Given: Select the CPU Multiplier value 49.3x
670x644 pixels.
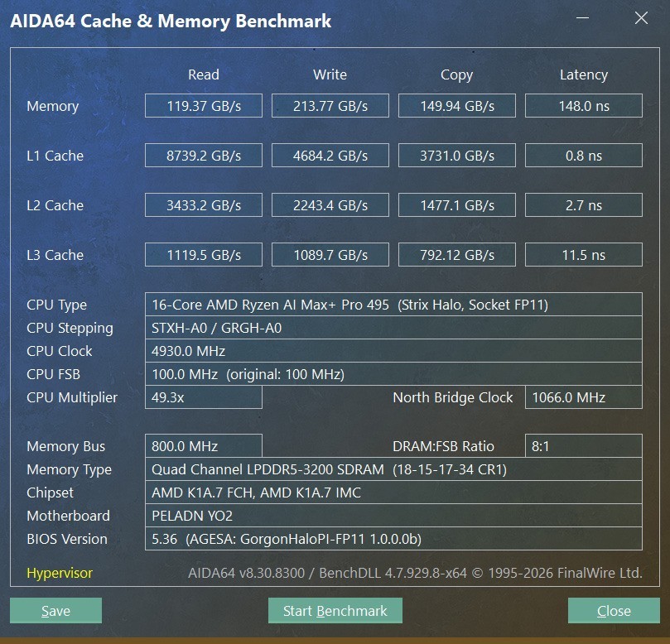Looking at the screenshot, I should 204,397.
